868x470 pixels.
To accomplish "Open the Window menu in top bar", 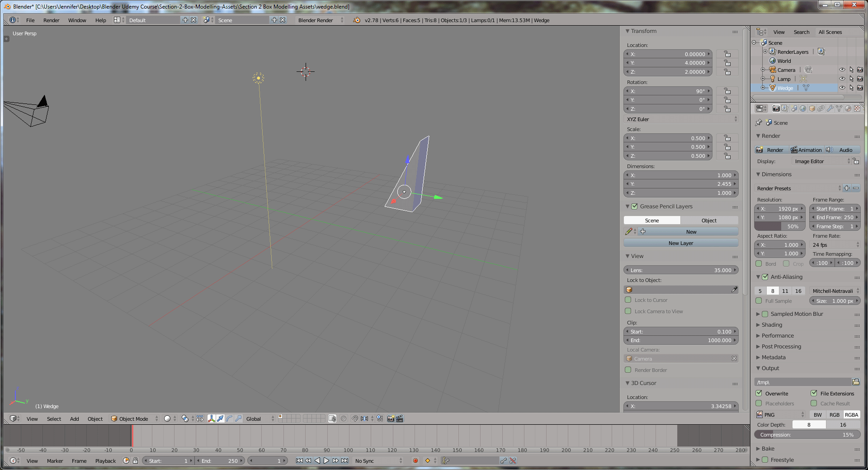I will (77, 20).
